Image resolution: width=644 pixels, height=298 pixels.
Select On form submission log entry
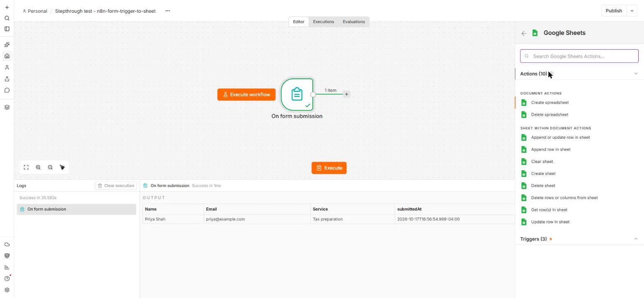click(x=76, y=209)
